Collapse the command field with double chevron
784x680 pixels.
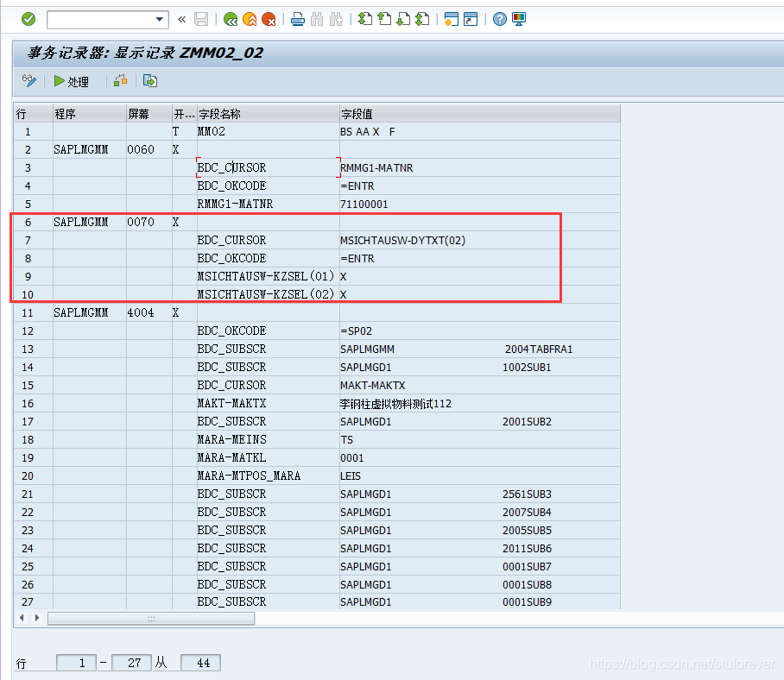coord(182,20)
